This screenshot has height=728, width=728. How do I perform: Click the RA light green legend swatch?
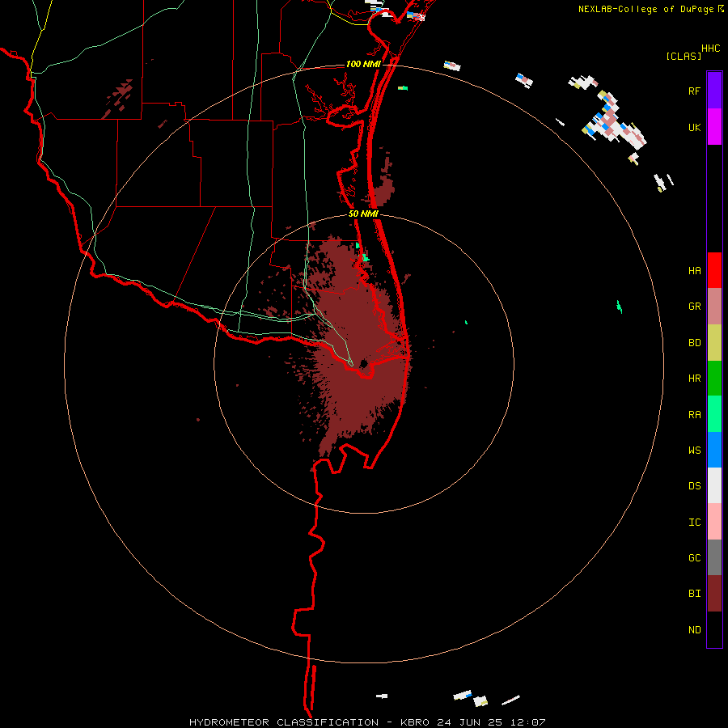[x=714, y=414]
